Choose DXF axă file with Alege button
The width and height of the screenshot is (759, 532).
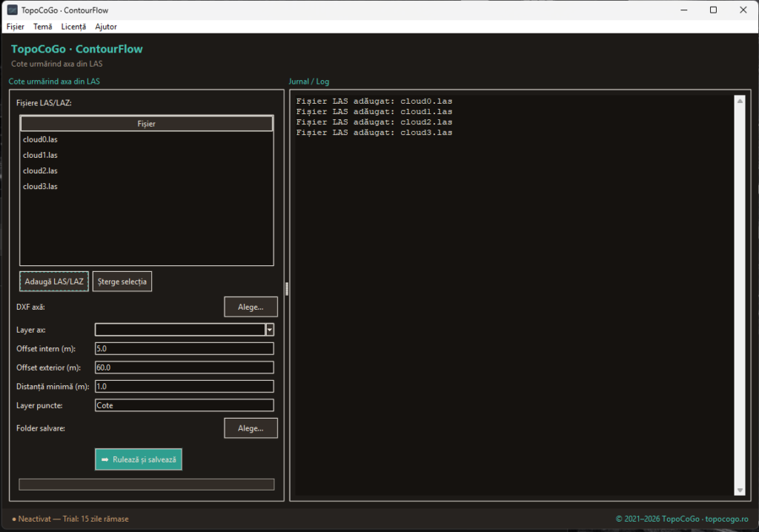251,307
